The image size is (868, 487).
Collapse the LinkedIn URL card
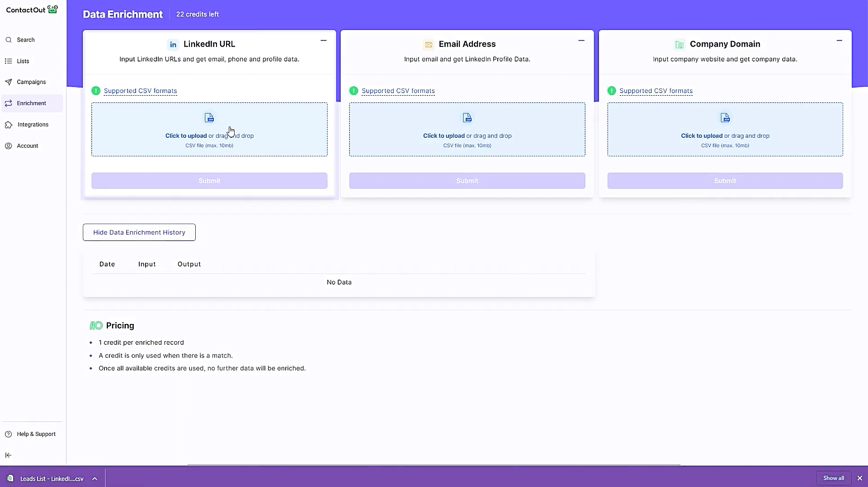[323, 41]
